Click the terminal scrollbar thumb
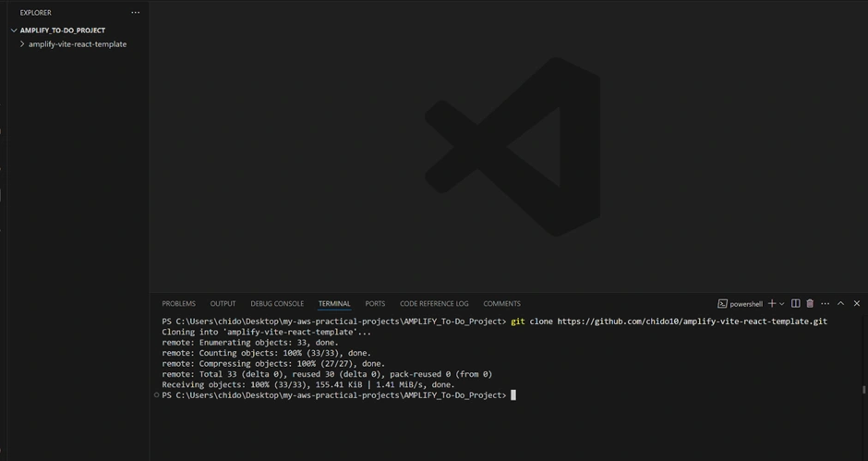 coord(864,390)
